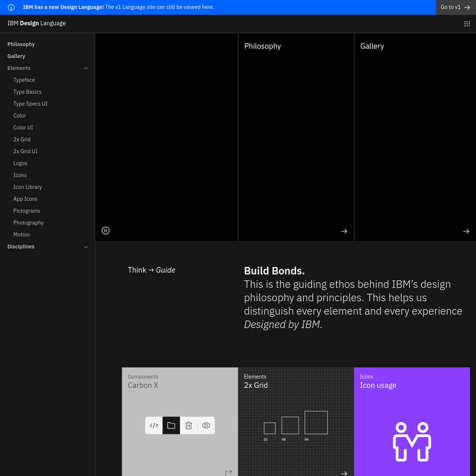Image resolution: width=476 pixels, height=476 pixels.
Task: Select the folder icon in Carbon X card
Action: (171, 425)
